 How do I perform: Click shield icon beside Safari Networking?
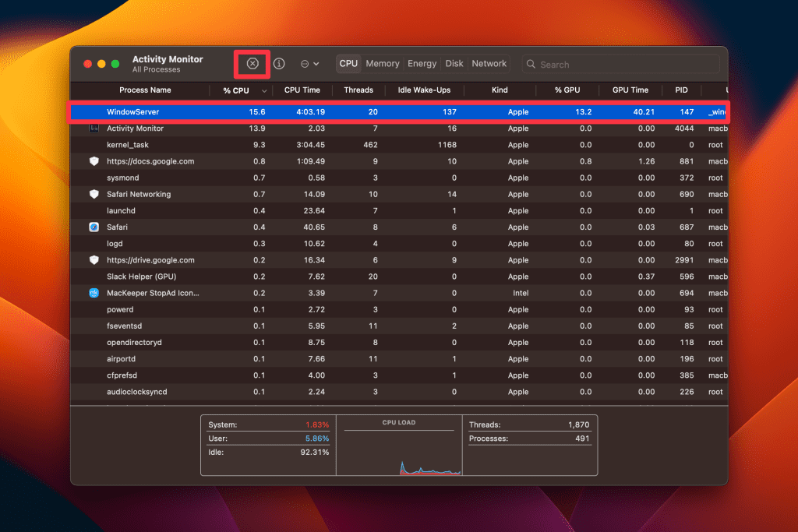click(x=94, y=194)
